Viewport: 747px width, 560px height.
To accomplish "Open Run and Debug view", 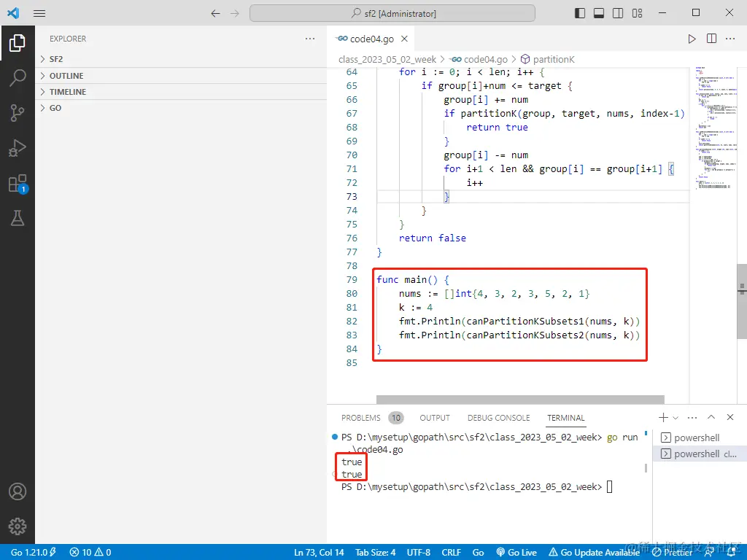I will 18,148.
